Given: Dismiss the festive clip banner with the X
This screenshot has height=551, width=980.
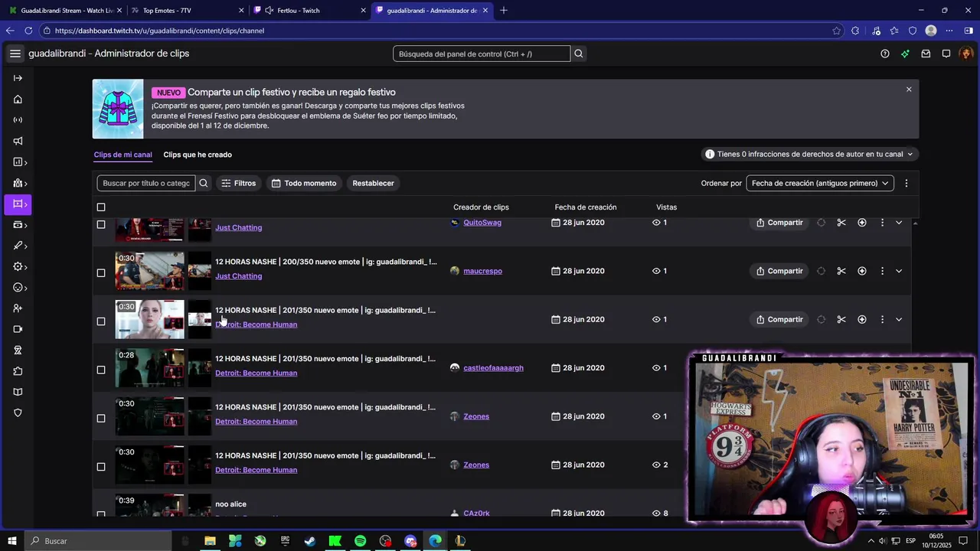Looking at the screenshot, I should pos(909,90).
